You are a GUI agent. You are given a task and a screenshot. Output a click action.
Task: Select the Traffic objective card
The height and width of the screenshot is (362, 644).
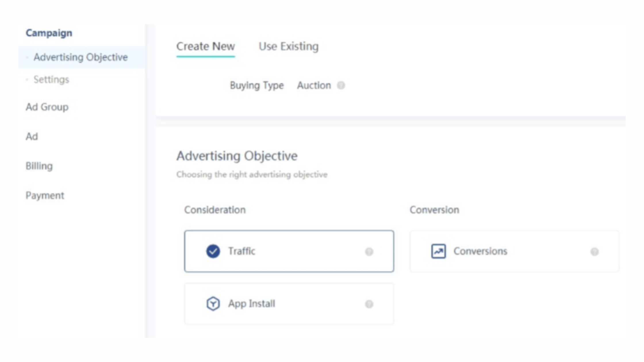pyautogui.click(x=289, y=251)
